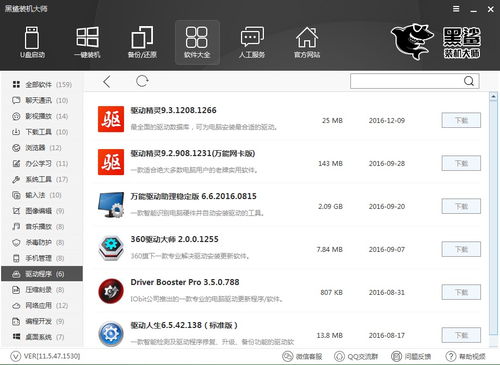Open 微信客服 WeChat support

click(x=302, y=357)
